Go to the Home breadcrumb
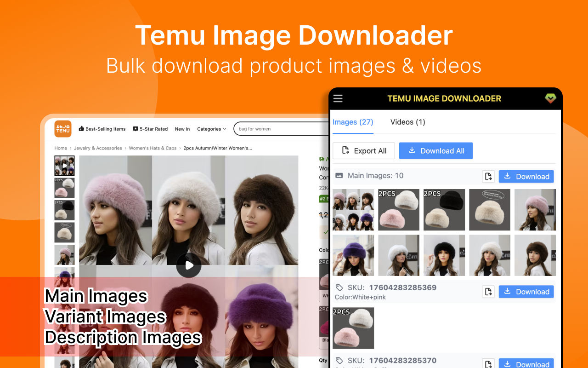The image size is (588, 368). click(x=61, y=148)
